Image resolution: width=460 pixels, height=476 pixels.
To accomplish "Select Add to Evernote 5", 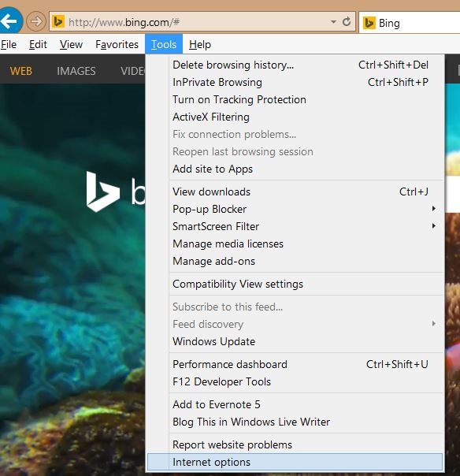I will click(295, 404).
